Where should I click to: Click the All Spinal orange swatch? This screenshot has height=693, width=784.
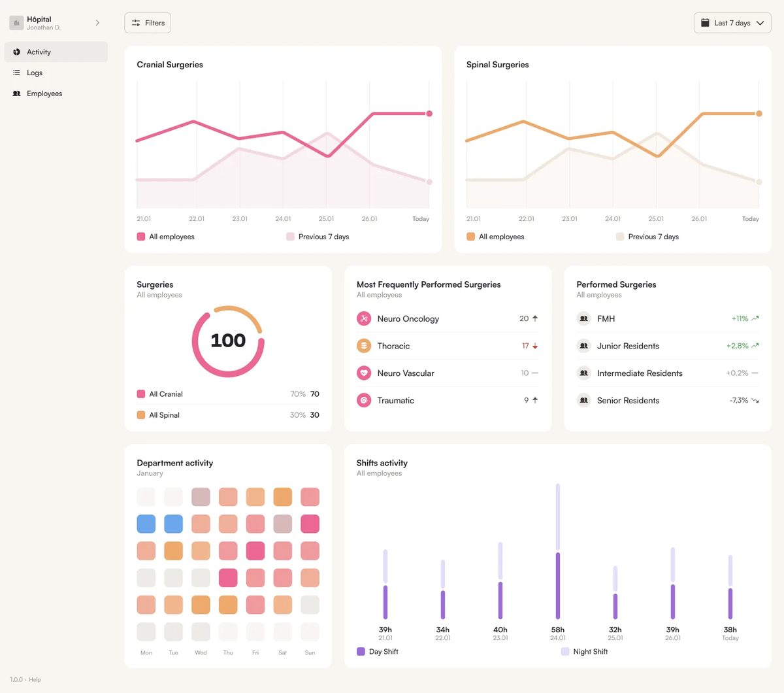coord(141,415)
